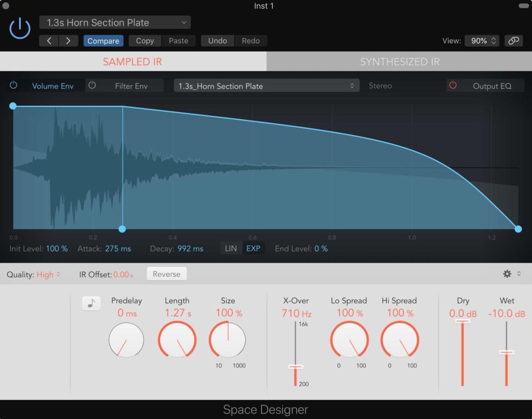Click the musical note sync icon
This screenshot has height=419, width=532.
(x=91, y=304)
